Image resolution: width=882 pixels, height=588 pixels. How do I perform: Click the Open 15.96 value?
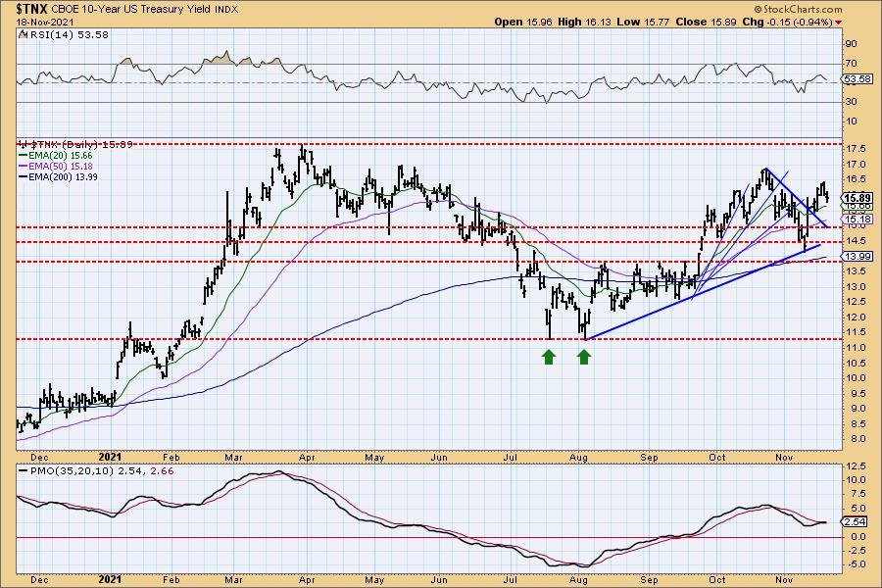pos(523,22)
